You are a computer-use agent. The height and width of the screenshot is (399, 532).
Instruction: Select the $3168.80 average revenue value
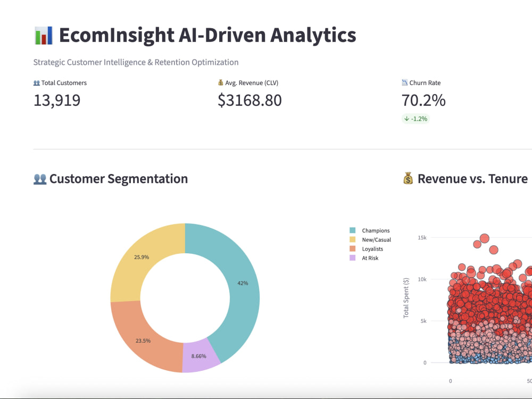click(250, 100)
